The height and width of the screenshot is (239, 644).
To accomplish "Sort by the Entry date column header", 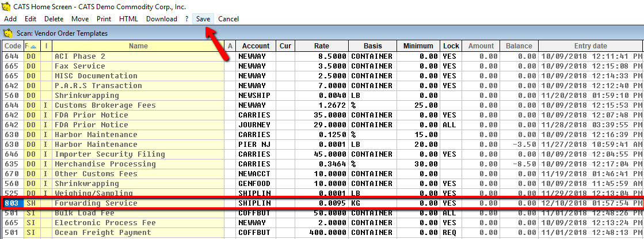I will pos(590,46).
